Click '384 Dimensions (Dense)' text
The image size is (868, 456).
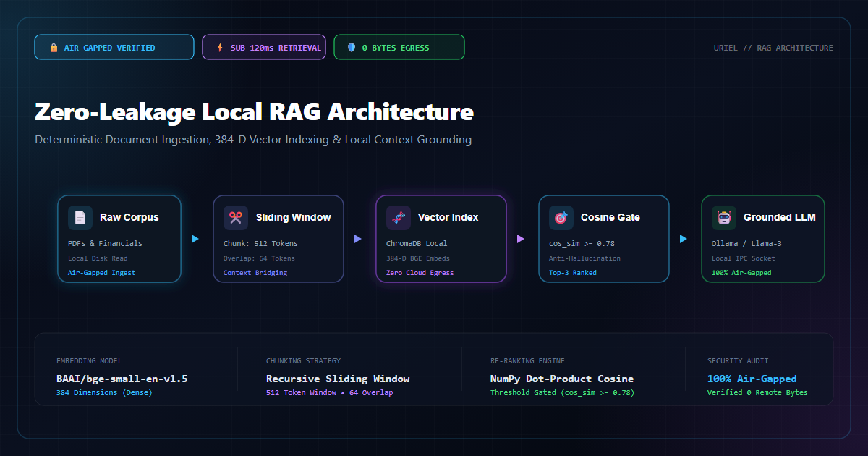104,393
